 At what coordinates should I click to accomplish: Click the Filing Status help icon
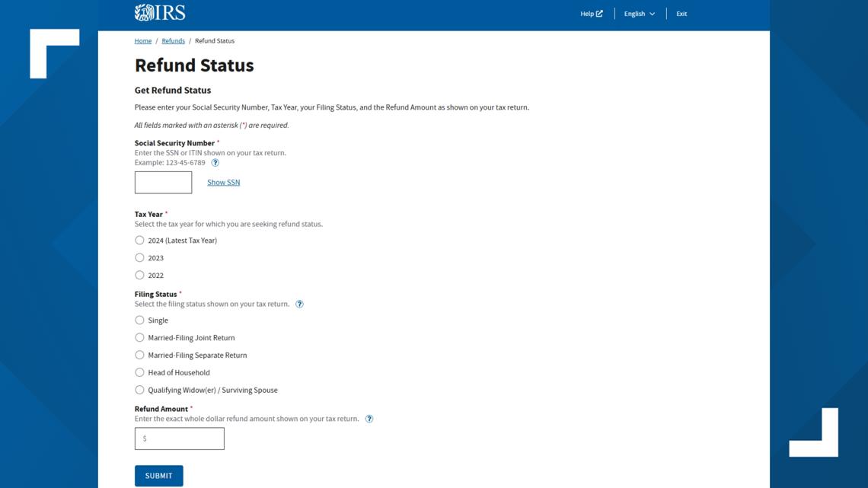coord(299,305)
